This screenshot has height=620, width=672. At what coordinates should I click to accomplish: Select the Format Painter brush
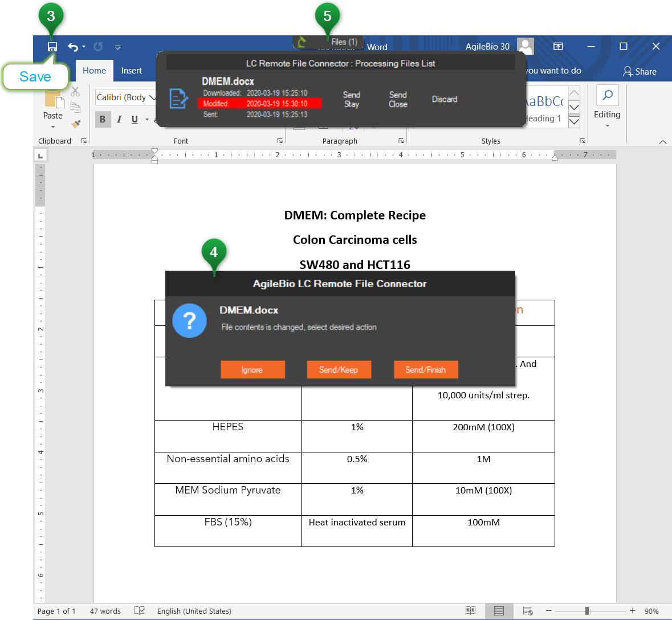tap(76, 124)
